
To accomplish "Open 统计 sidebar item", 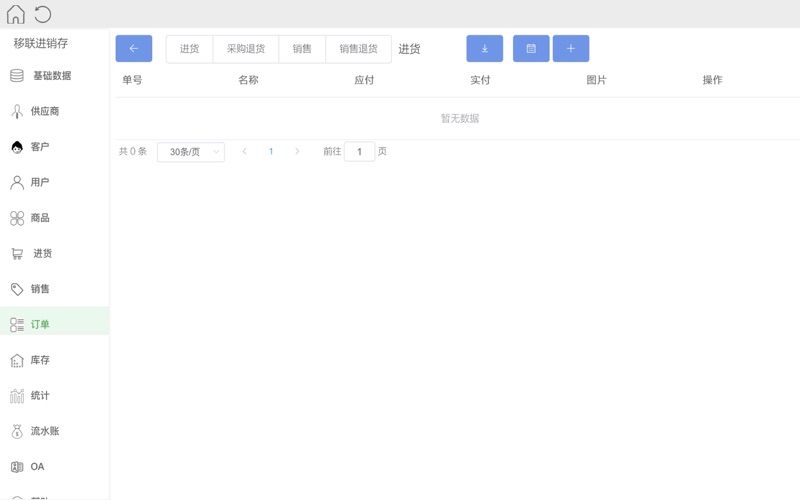I will click(x=40, y=395).
